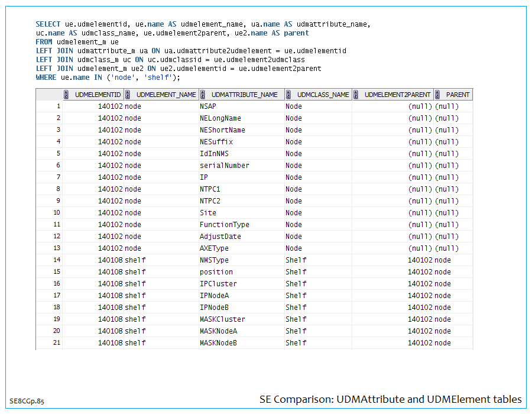Click the AXEType attribute cell
The height and width of the screenshot is (414, 532).
click(x=214, y=248)
